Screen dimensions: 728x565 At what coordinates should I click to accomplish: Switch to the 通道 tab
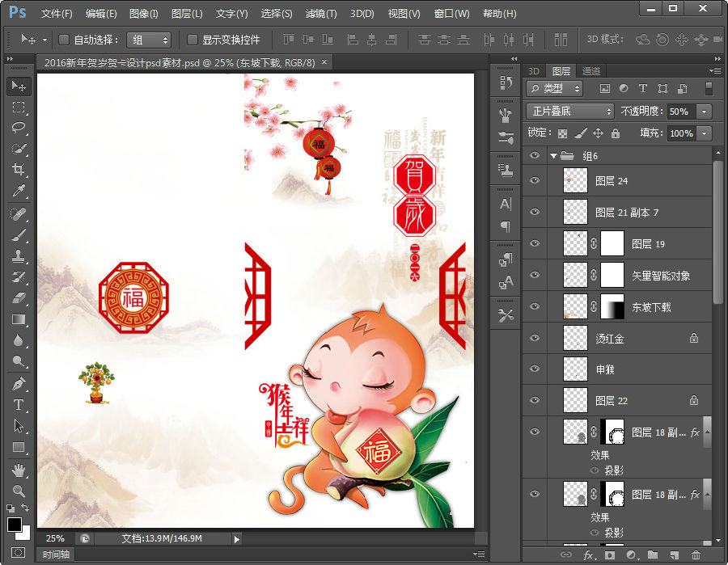(x=591, y=71)
